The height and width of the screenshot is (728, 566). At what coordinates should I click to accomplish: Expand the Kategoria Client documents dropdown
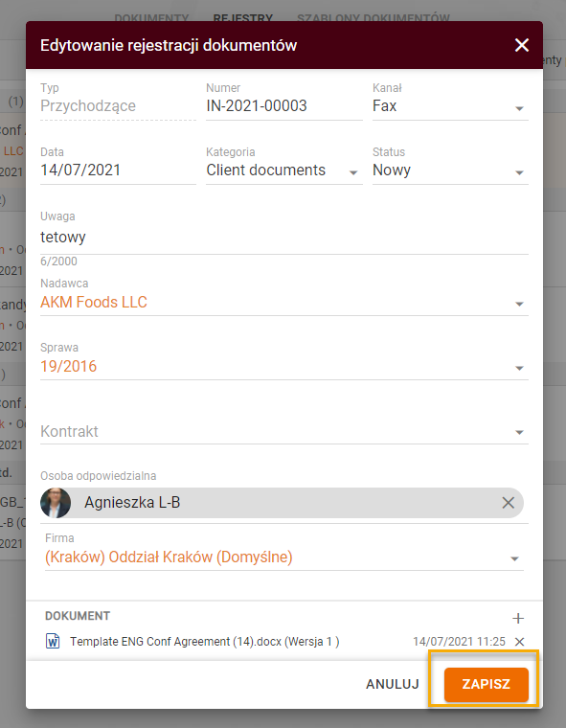(284, 171)
